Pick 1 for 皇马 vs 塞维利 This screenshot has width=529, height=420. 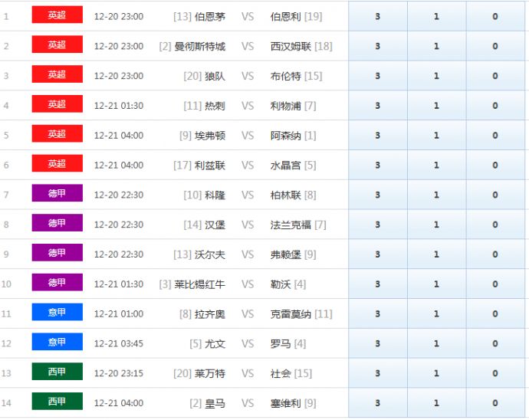click(437, 402)
